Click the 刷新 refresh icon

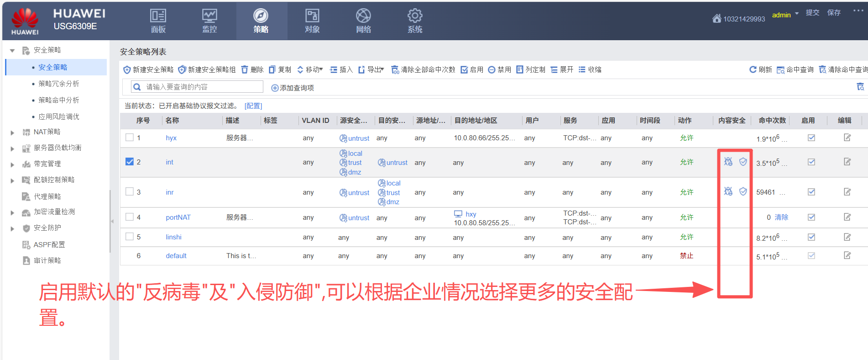point(753,69)
